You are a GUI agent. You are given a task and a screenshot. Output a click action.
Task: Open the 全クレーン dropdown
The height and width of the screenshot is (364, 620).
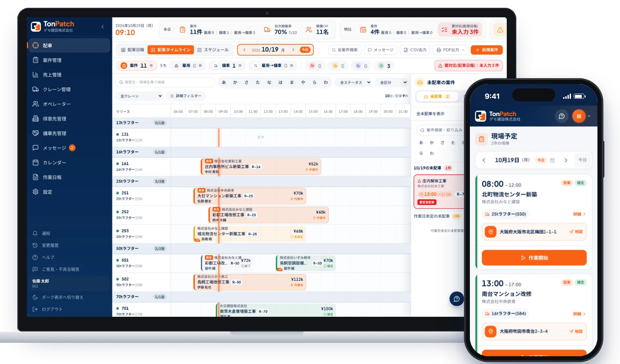tap(139, 96)
